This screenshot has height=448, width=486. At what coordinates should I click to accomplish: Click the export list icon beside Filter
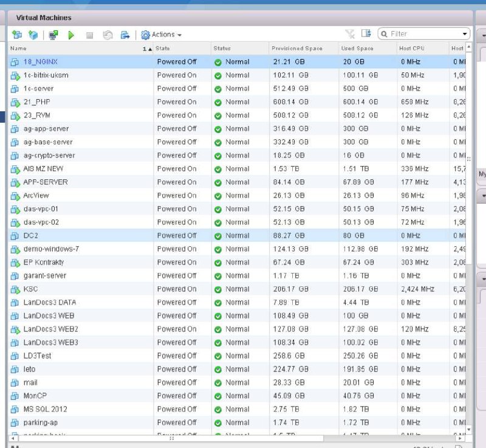[x=366, y=34]
